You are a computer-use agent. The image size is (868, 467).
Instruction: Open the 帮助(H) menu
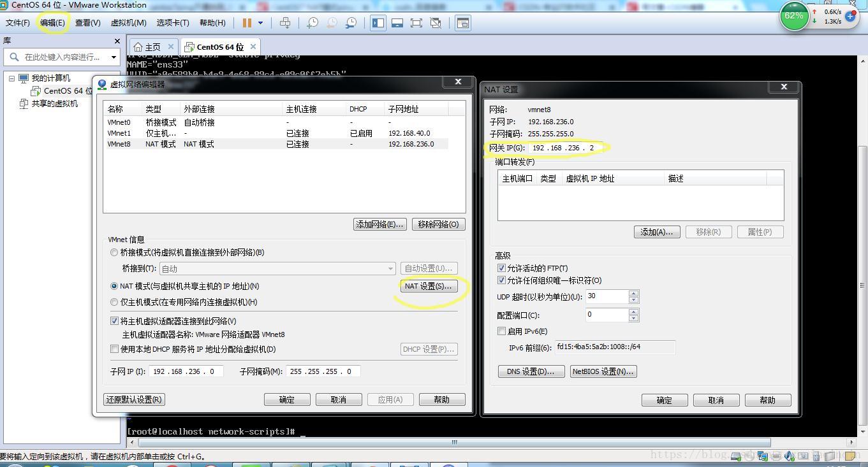tap(212, 23)
